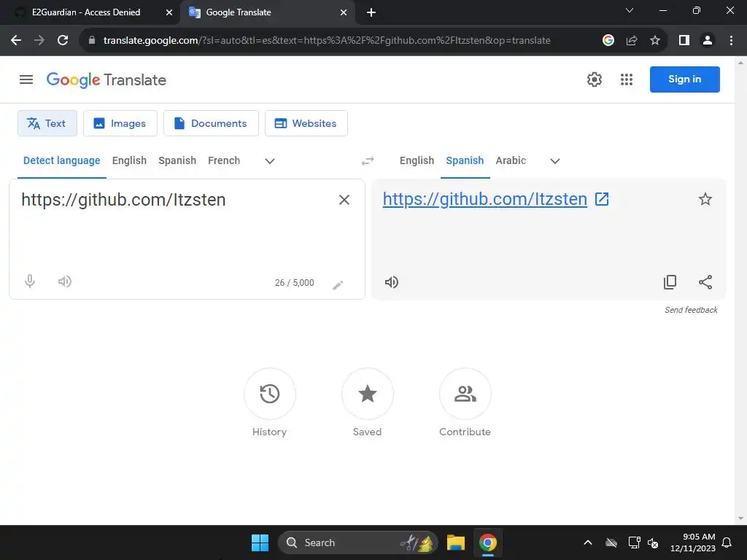The height and width of the screenshot is (560, 747).
Task: Show hidden system tray icons
Action: tap(588, 542)
